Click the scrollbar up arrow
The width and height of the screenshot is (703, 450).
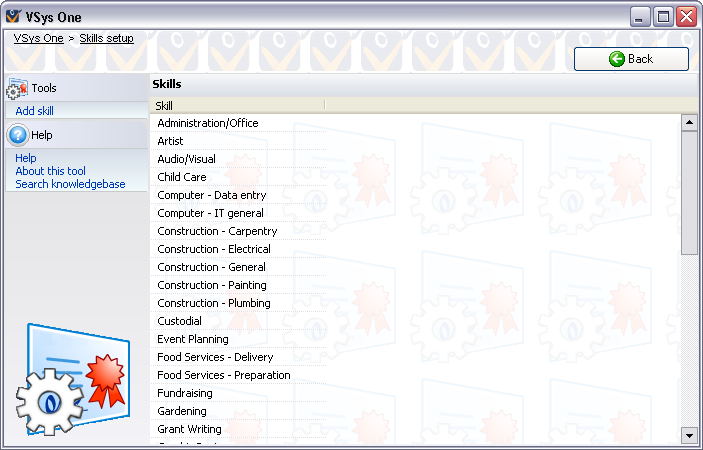coord(689,122)
